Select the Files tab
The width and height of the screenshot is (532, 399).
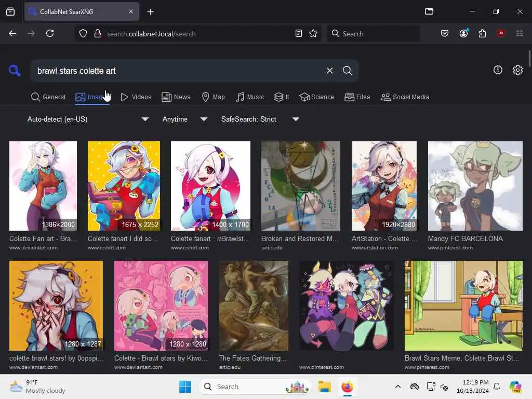(357, 97)
